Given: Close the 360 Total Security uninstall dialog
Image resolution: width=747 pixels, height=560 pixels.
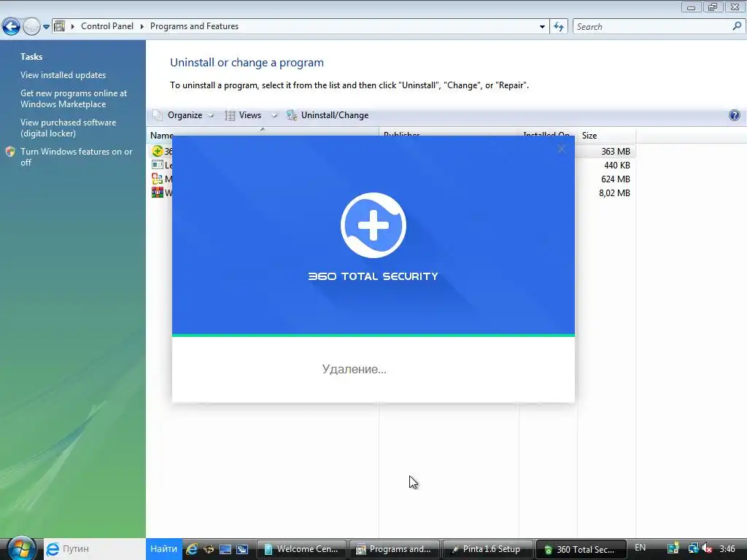Looking at the screenshot, I should tap(561, 149).
